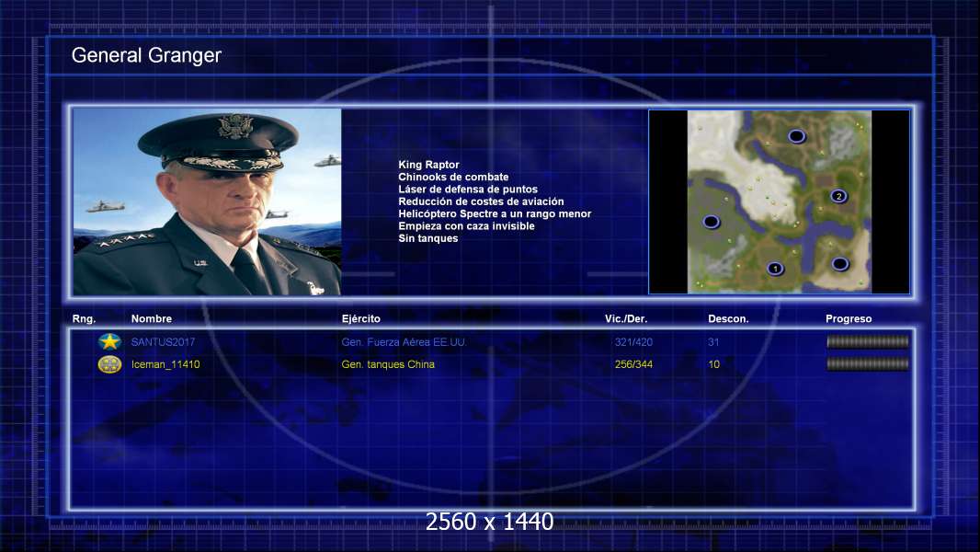The image size is (980, 552).
Task: Click the Nombre column header
Action: click(x=152, y=319)
